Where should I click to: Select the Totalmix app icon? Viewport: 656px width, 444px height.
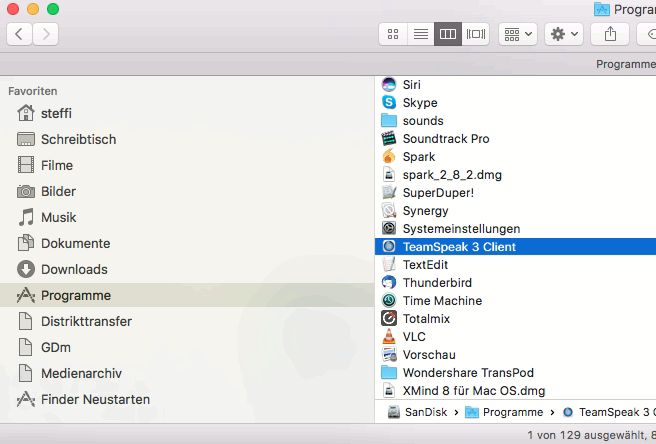click(389, 319)
